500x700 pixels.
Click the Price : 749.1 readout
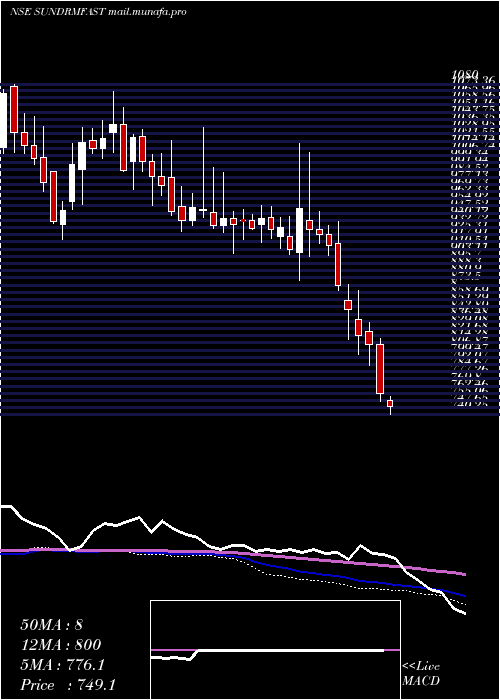pyautogui.click(x=68, y=685)
